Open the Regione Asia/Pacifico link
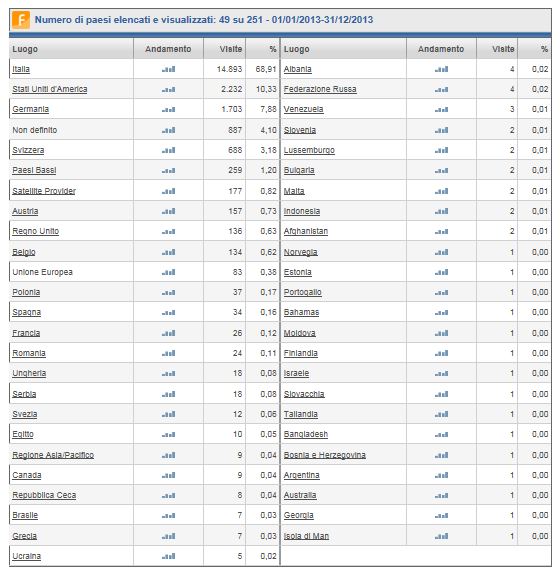 [x=53, y=455]
